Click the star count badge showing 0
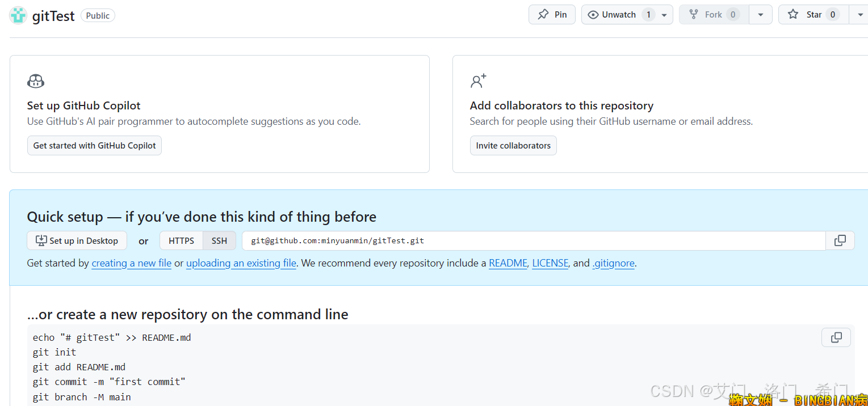Viewport: 868px width, 406px height. pyautogui.click(x=833, y=15)
